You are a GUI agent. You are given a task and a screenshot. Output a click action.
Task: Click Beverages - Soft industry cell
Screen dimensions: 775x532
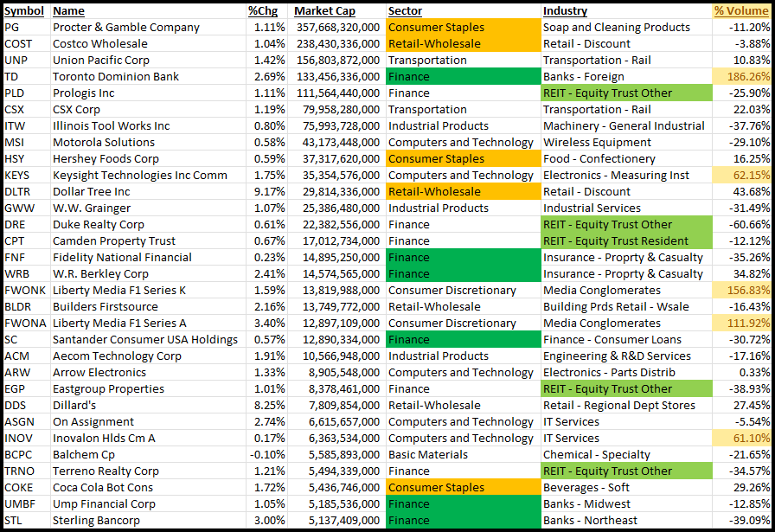[627, 488]
